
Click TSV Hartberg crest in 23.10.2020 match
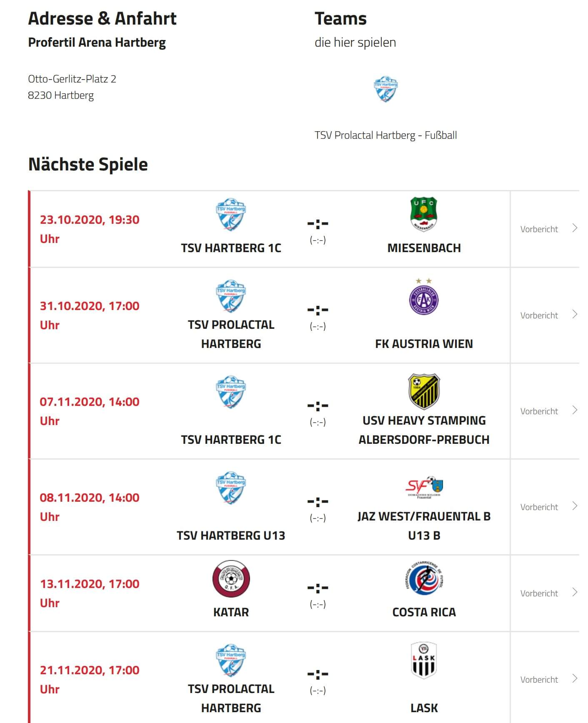click(231, 214)
